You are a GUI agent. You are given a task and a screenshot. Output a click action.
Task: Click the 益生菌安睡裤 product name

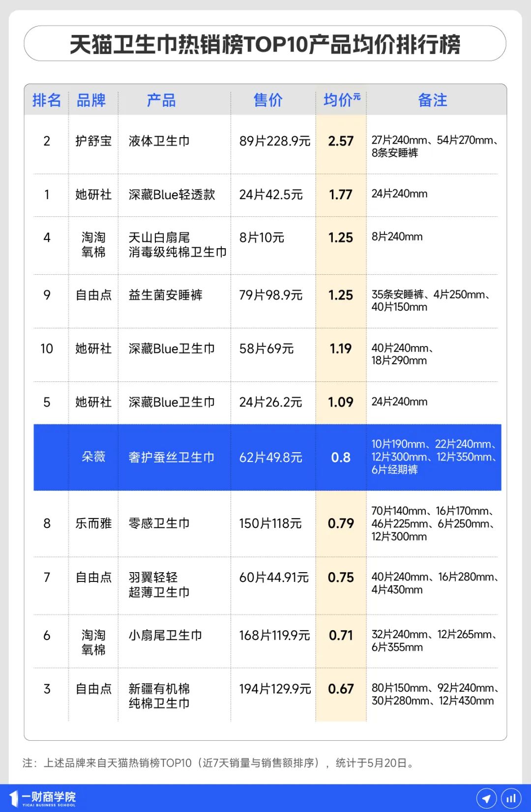(165, 295)
